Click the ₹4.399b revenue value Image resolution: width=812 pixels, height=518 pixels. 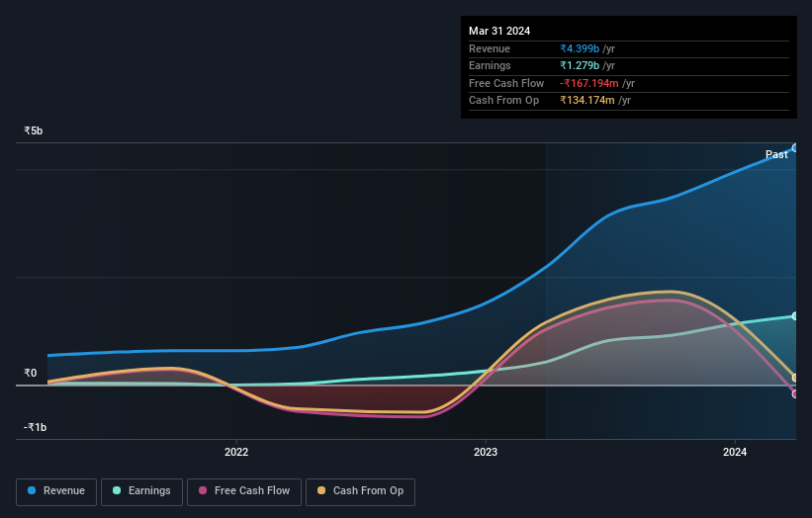[x=580, y=48]
